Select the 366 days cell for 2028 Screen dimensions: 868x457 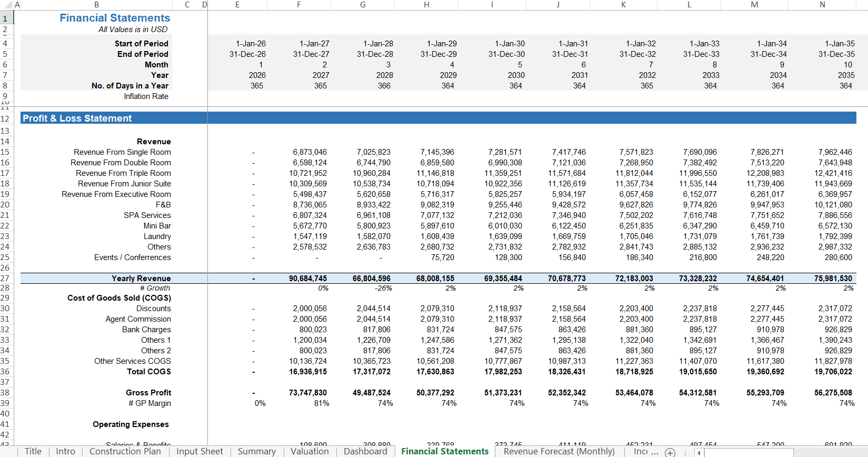point(384,86)
